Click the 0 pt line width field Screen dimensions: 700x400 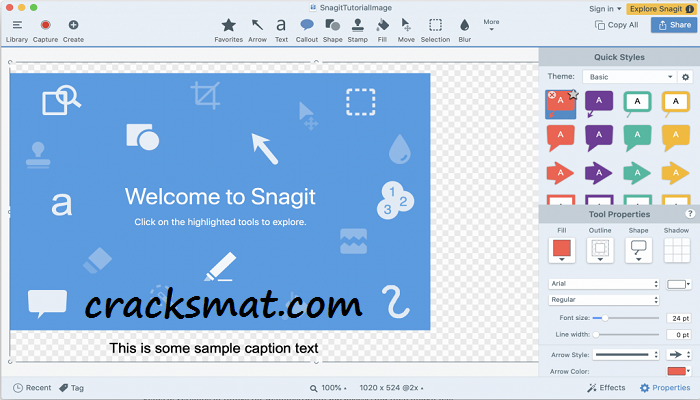coord(679,334)
